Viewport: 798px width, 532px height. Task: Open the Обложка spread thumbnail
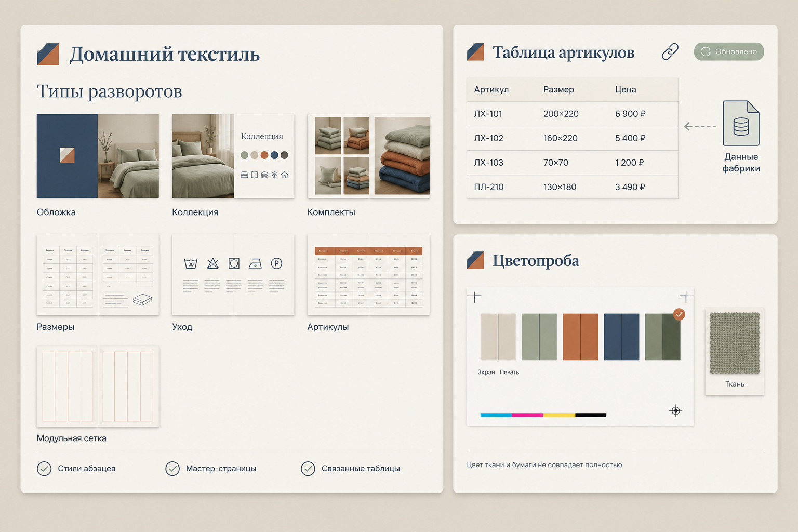[98, 156]
